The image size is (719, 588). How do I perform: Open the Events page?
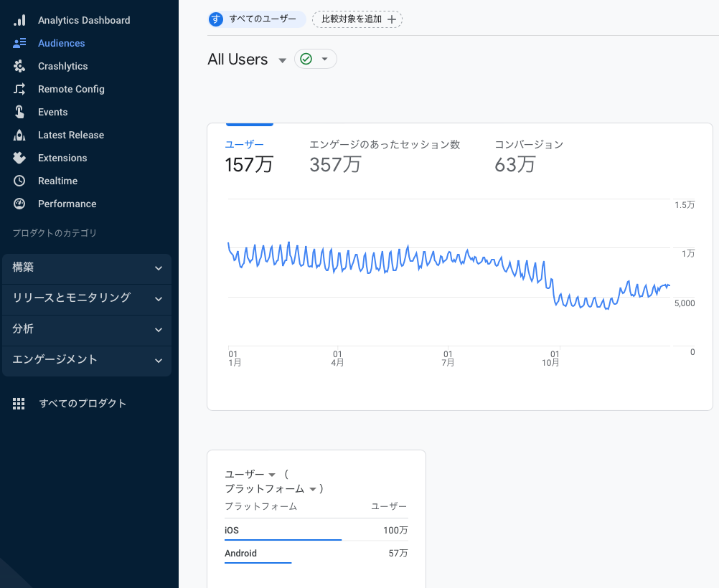(52, 112)
